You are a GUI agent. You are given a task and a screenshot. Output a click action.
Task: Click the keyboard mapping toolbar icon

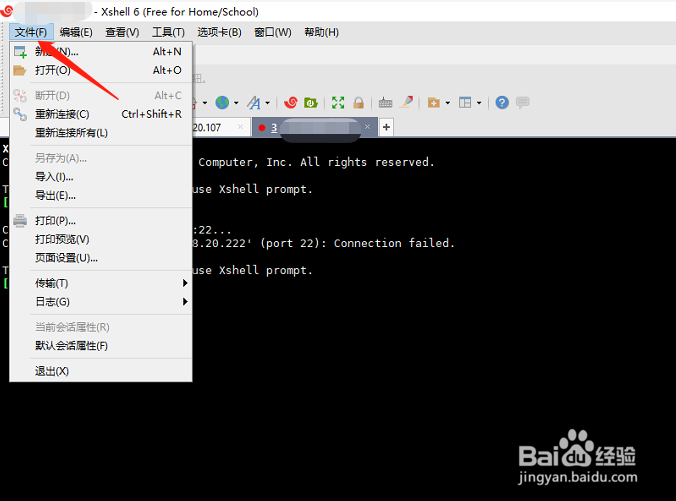click(385, 103)
